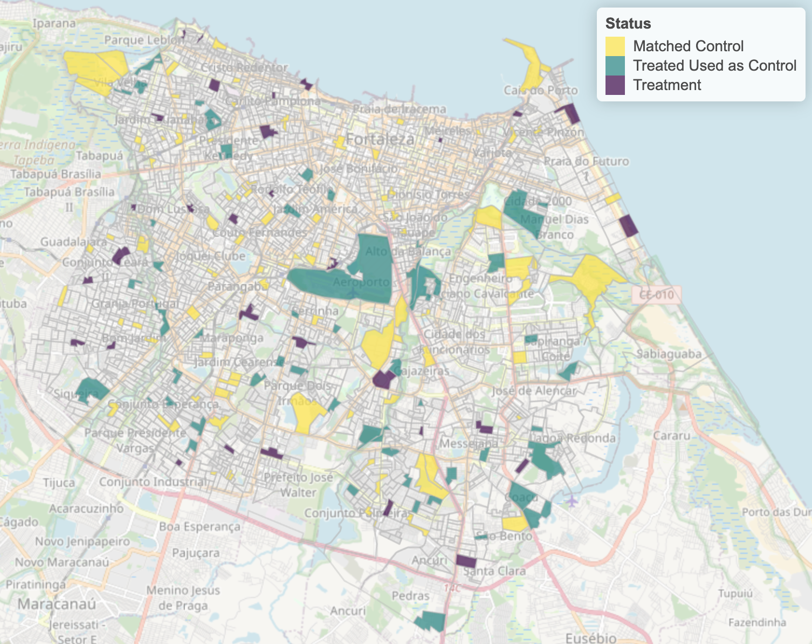Select the Treated Used as Control label
Viewport: 812px width, 644px height.
tap(714, 66)
